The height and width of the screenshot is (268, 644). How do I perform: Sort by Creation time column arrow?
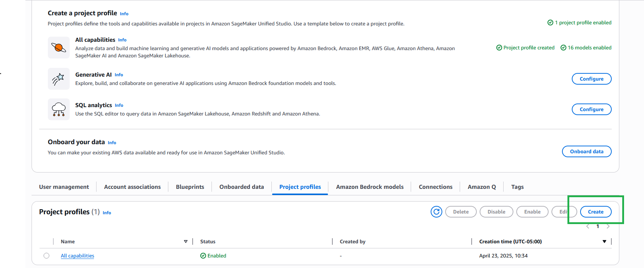(604, 241)
